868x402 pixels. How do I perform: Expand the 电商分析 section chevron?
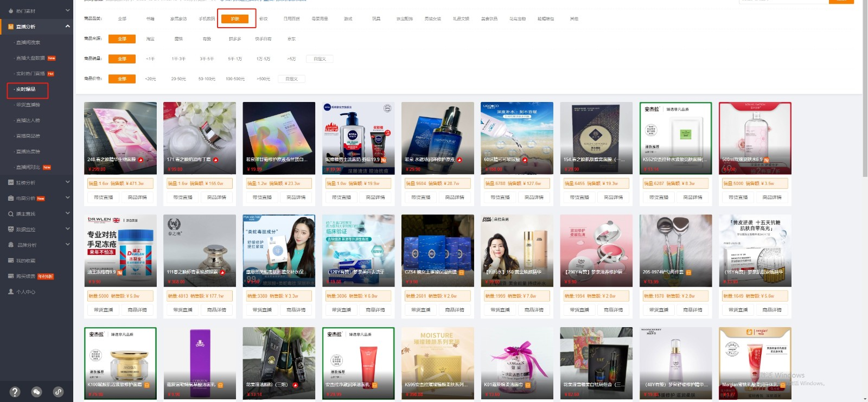click(x=68, y=197)
